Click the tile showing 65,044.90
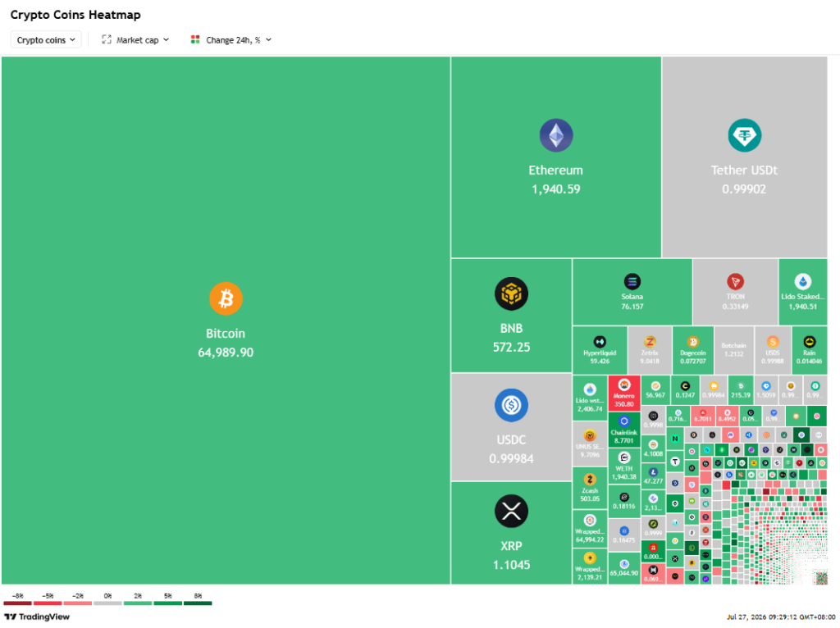Screen dimensions: 840x628 [624, 569]
